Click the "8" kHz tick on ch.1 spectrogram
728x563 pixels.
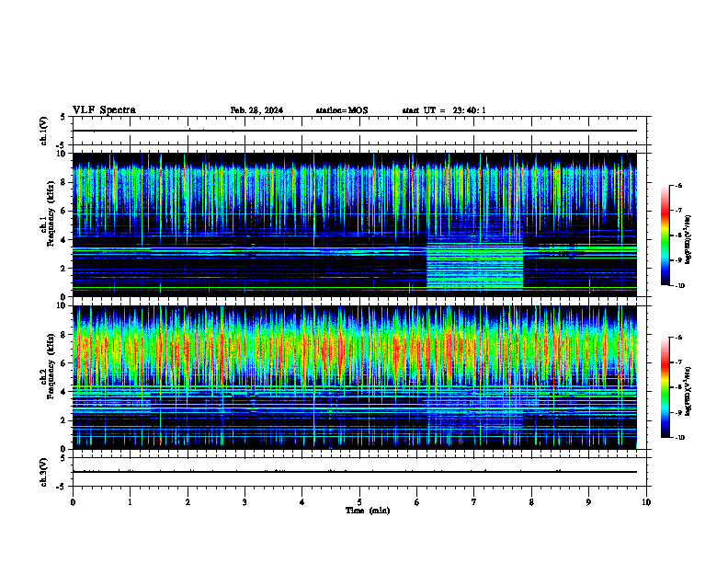coord(64,182)
